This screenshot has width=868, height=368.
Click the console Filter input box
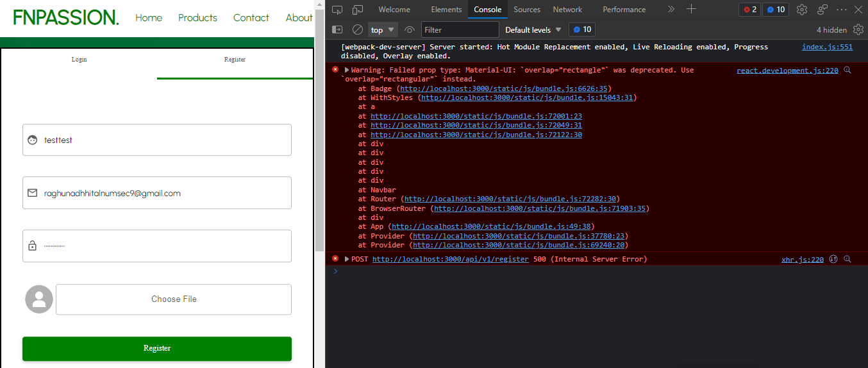tap(460, 29)
